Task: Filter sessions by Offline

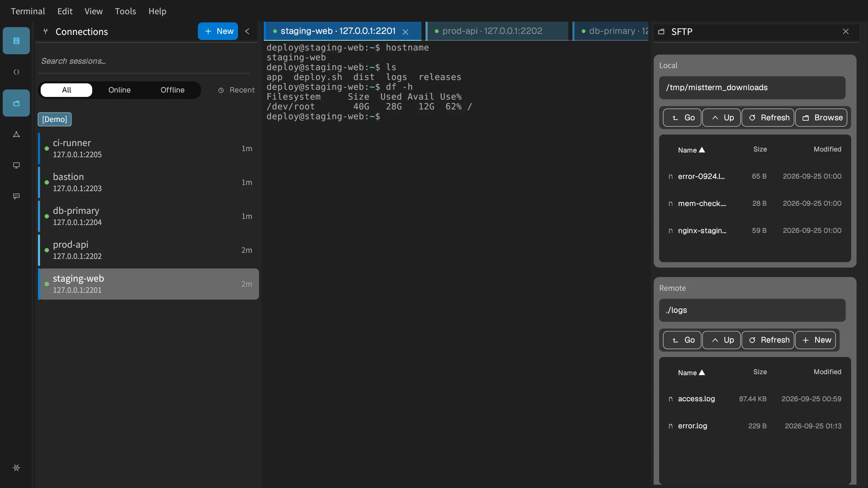Action: pyautogui.click(x=172, y=90)
